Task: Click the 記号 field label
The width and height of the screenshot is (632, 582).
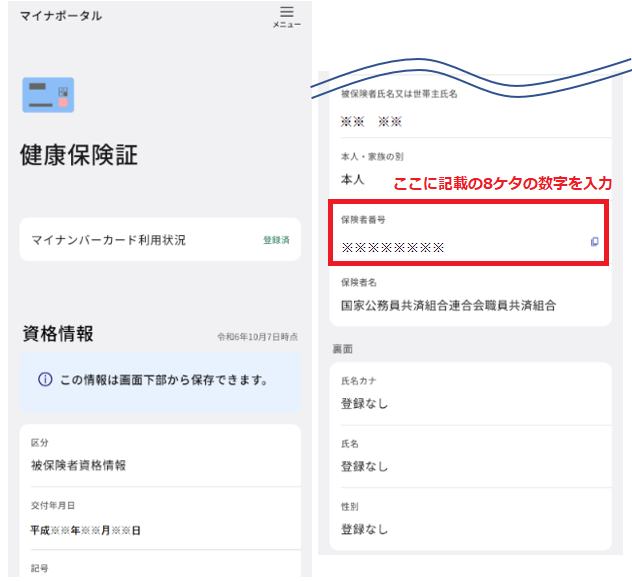Action: pyautogui.click(x=40, y=568)
